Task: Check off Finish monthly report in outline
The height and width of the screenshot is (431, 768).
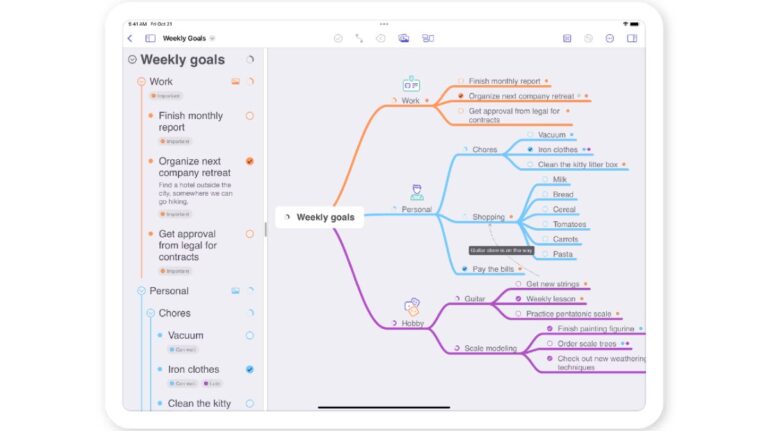Action: pyautogui.click(x=249, y=116)
